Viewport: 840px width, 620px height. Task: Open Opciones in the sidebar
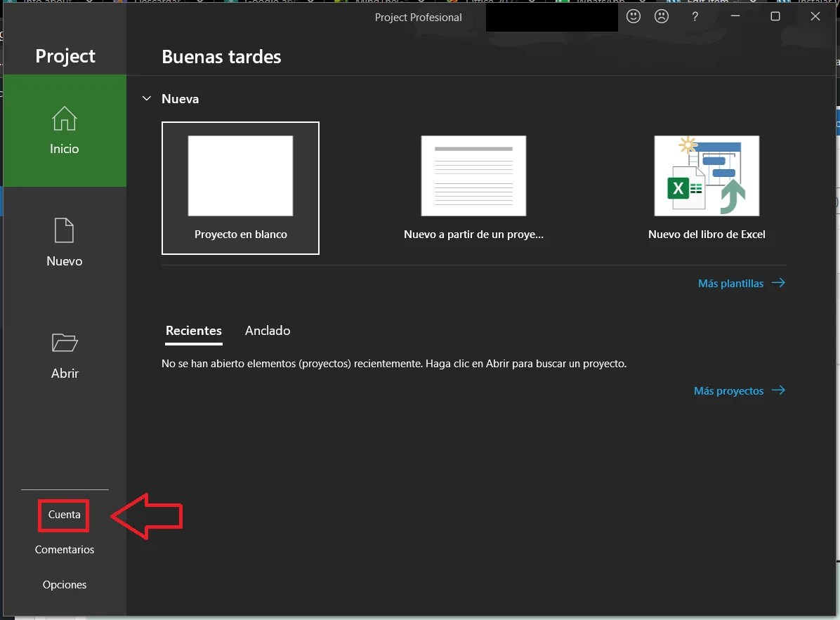(x=65, y=585)
